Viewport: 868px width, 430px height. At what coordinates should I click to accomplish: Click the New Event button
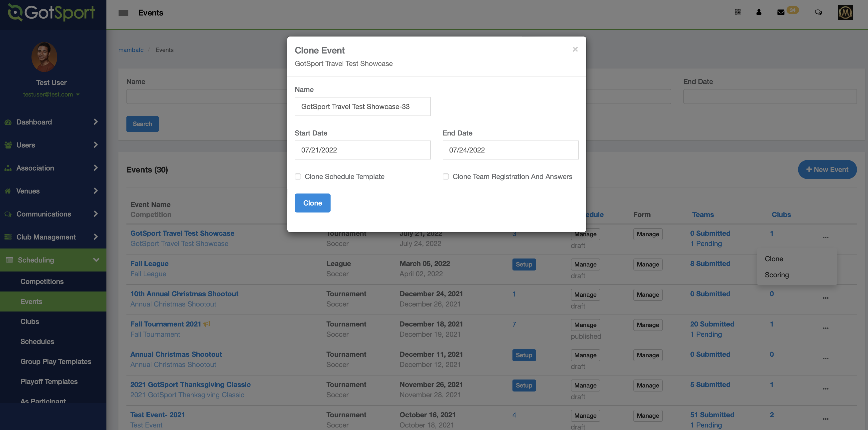827,170
